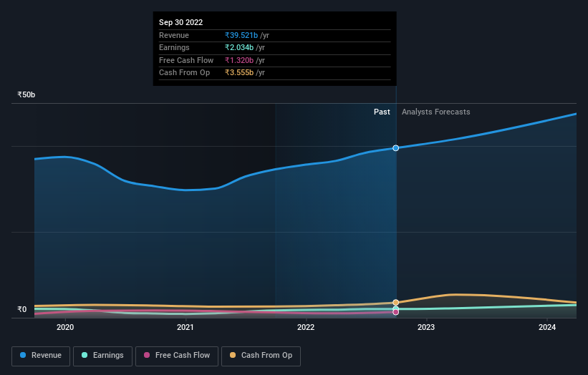Click the ₹0 y-axis label
The height and width of the screenshot is (375, 588).
(x=22, y=309)
